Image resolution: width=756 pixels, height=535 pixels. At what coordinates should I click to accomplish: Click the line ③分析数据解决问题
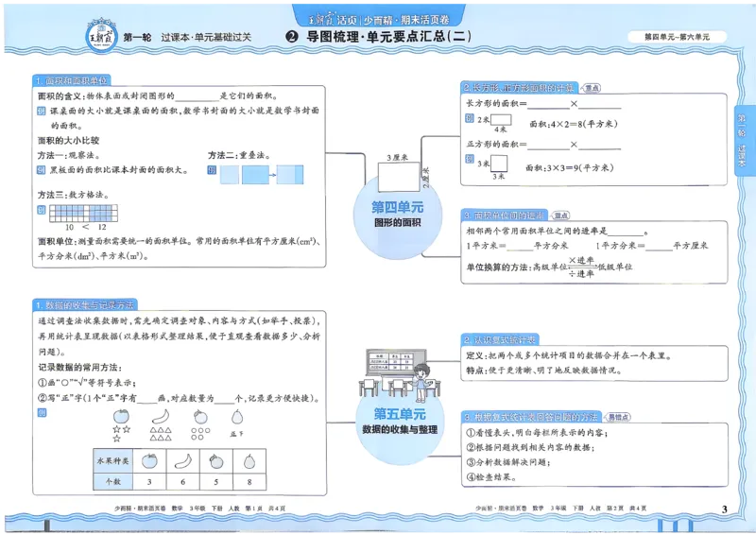[x=507, y=462]
